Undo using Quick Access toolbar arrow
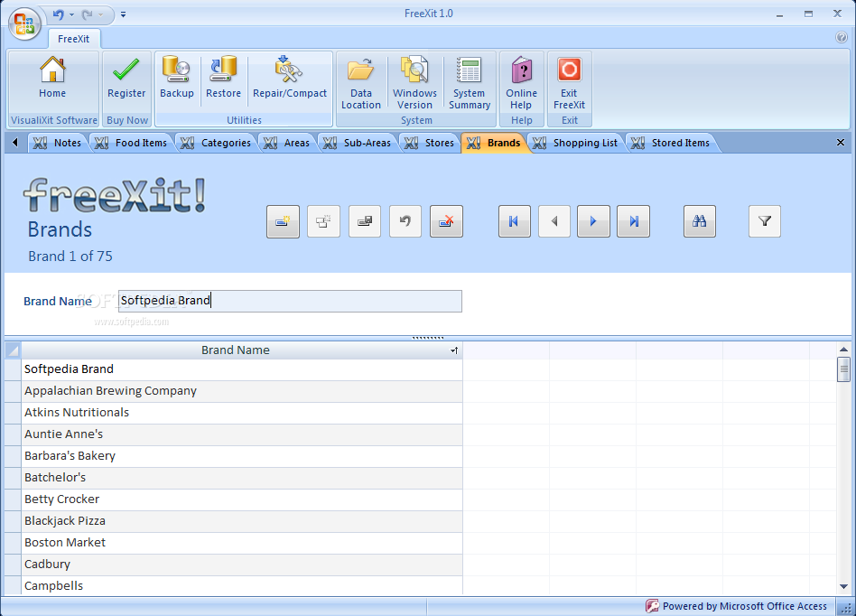This screenshot has height=616, width=856. click(x=59, y=14)
